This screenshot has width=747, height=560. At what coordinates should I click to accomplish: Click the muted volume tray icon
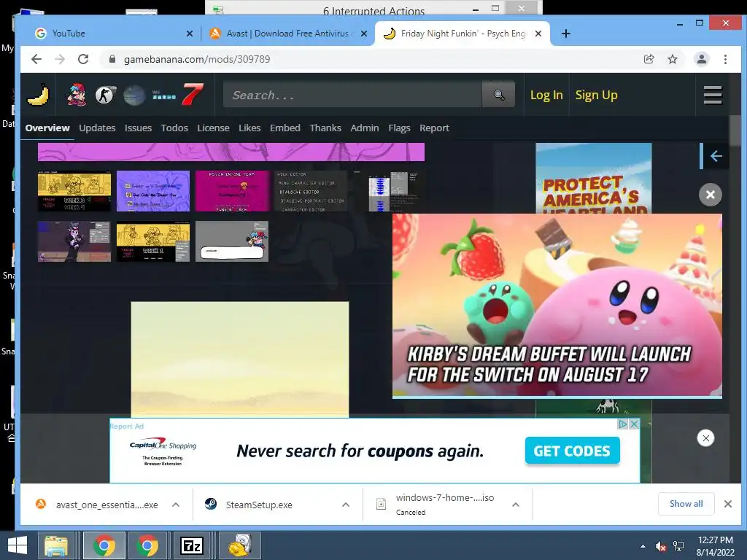pos(660,546)
